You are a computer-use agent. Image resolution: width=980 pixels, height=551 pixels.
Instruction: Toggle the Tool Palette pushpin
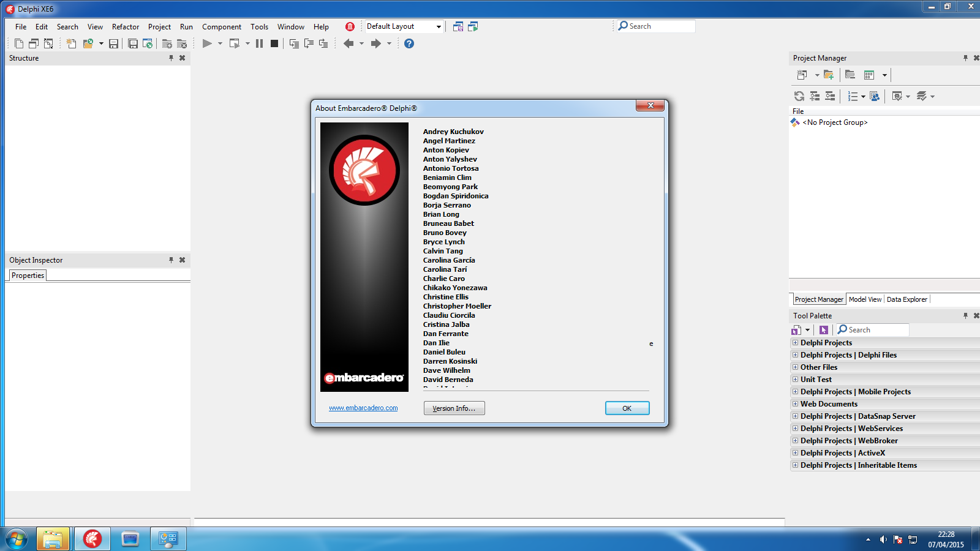pos(965,316)
